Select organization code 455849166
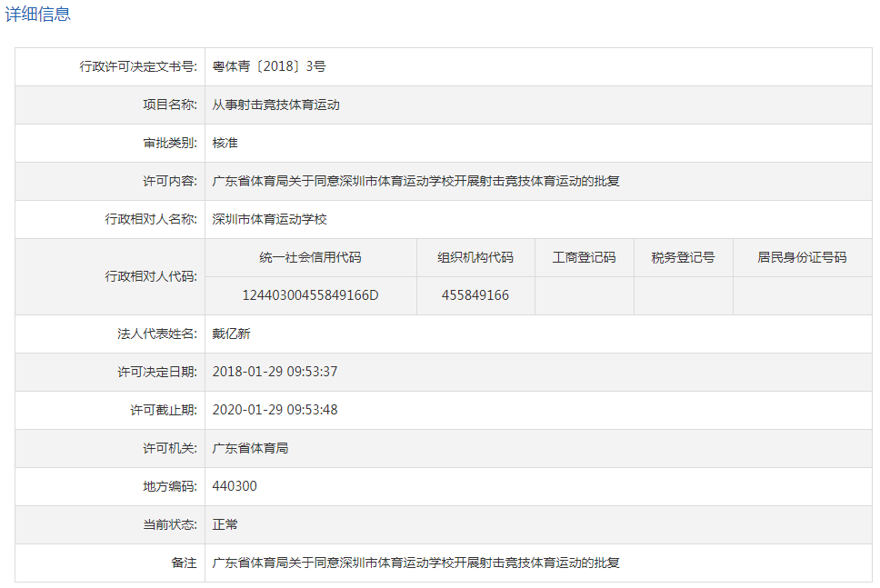The width and height of the screenshot is (880, 588). coord(475,295)
